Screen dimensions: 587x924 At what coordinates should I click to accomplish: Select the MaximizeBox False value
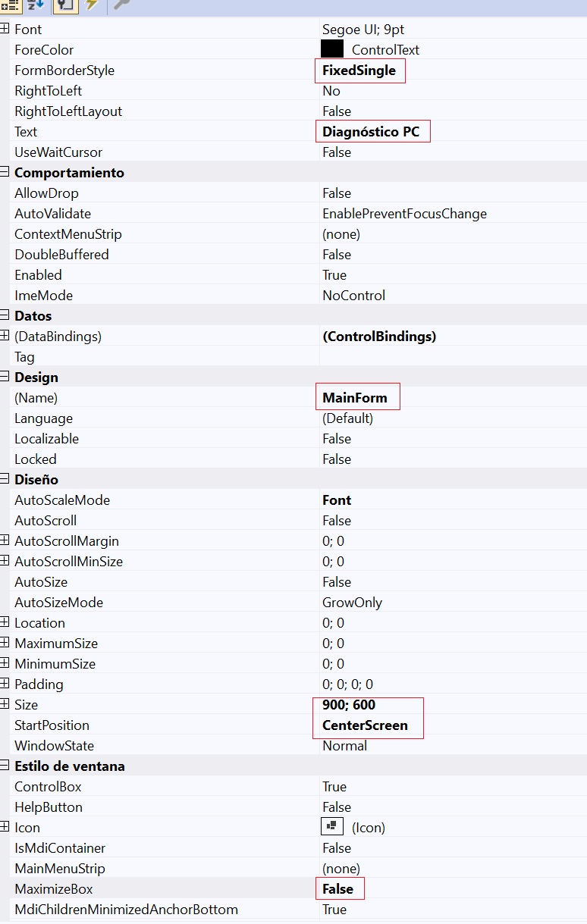click(x=338, y=888)
